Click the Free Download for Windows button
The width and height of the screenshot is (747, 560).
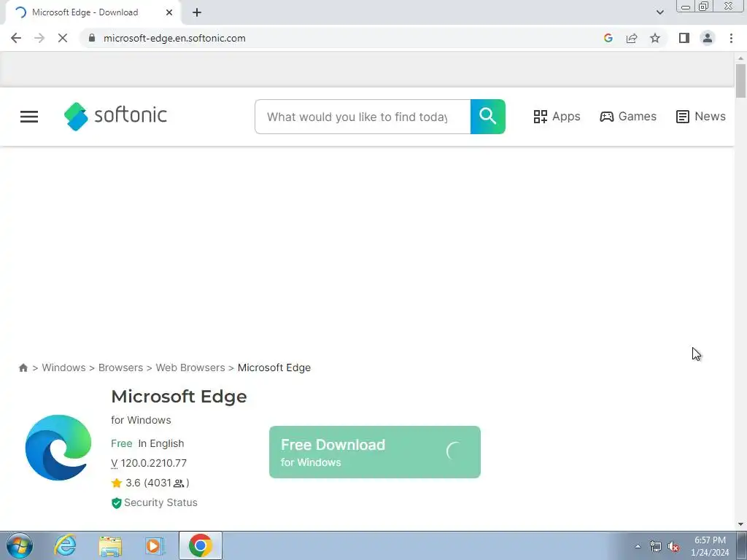(375, 452)
